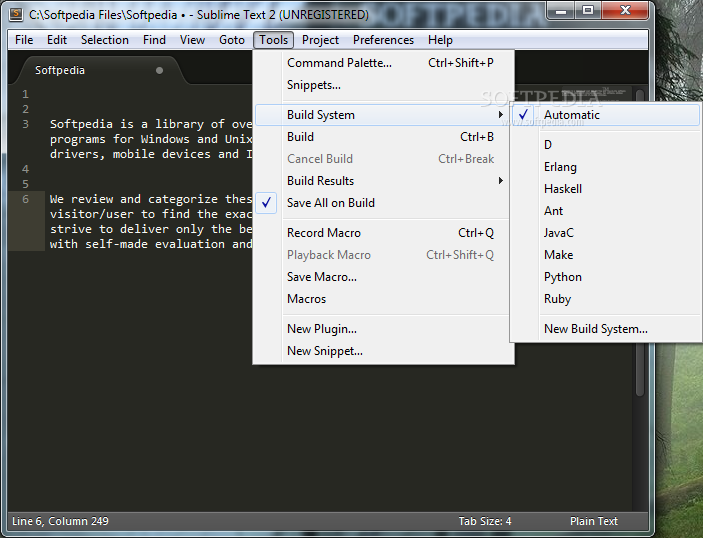Run the Build command
This screenshot has height=538, width=703.
383,137
